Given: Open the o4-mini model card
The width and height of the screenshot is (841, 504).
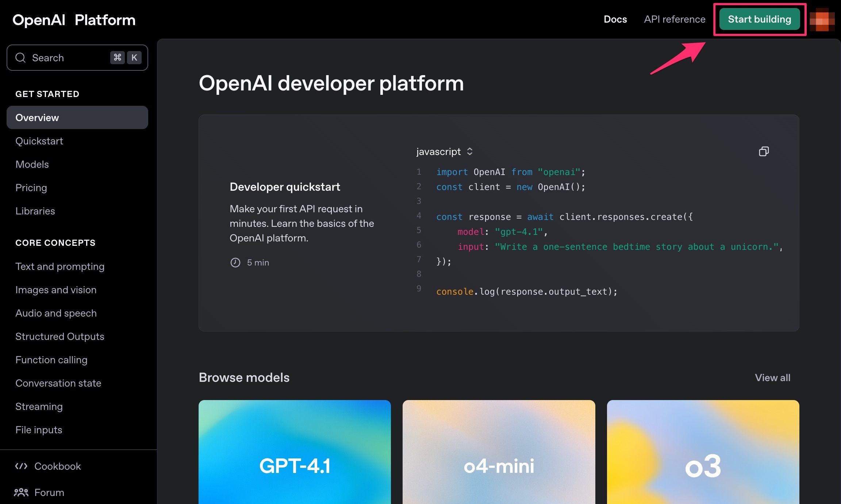Looking at the screenshot, I should pyautogui.click(x=499, y=452).
